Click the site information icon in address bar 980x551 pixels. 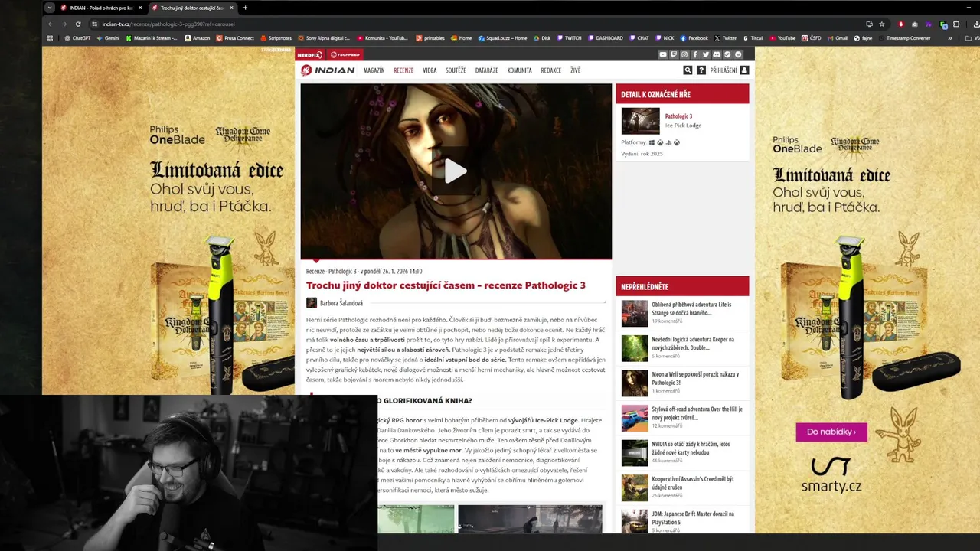pyautogui.click(x=94, y=24)
